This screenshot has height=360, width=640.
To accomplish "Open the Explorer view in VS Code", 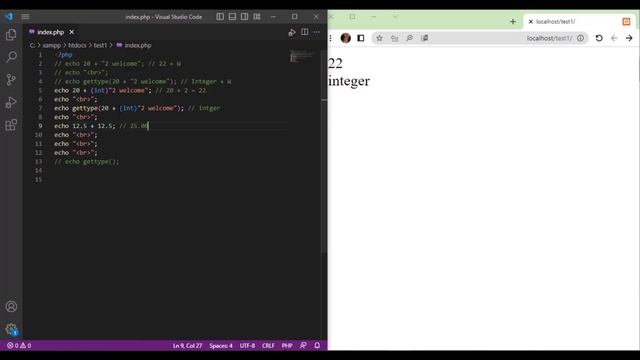I will pos(11,35).
